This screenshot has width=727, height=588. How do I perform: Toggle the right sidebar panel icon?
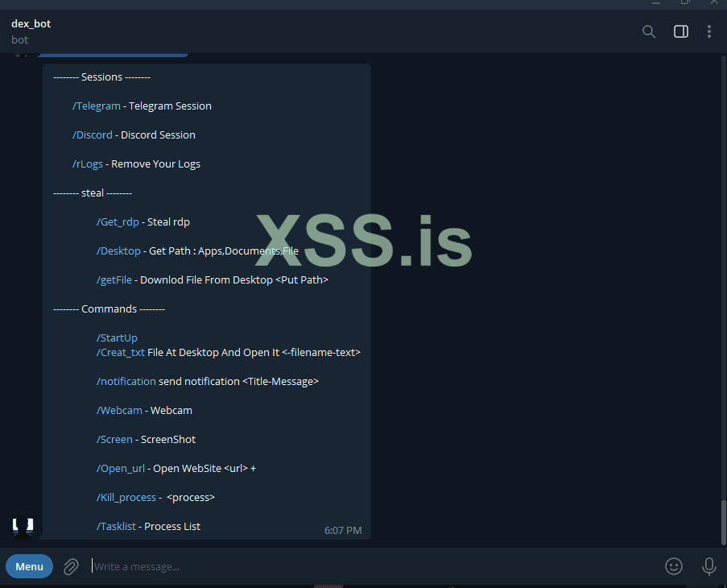[x=680, y=31]
